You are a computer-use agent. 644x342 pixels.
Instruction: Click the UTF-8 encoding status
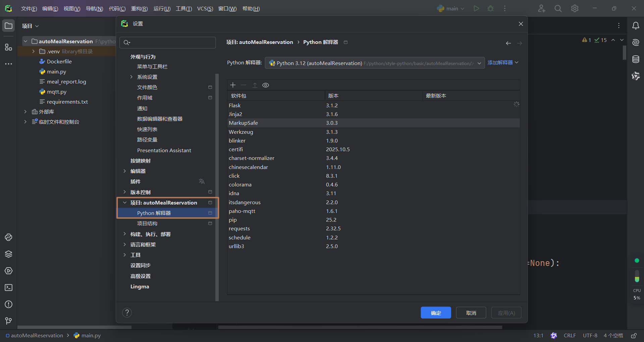[590, 336]
